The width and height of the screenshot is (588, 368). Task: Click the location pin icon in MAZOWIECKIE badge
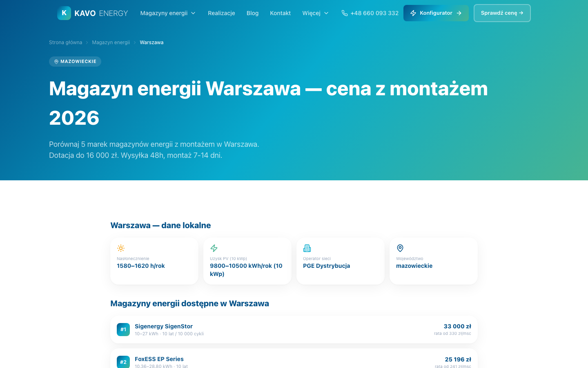coord(56,62)
